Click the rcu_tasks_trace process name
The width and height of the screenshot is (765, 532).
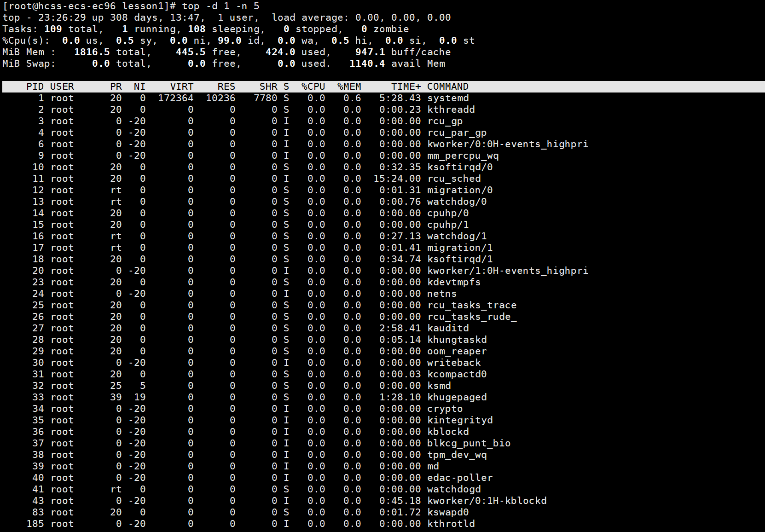click(472, 305)
